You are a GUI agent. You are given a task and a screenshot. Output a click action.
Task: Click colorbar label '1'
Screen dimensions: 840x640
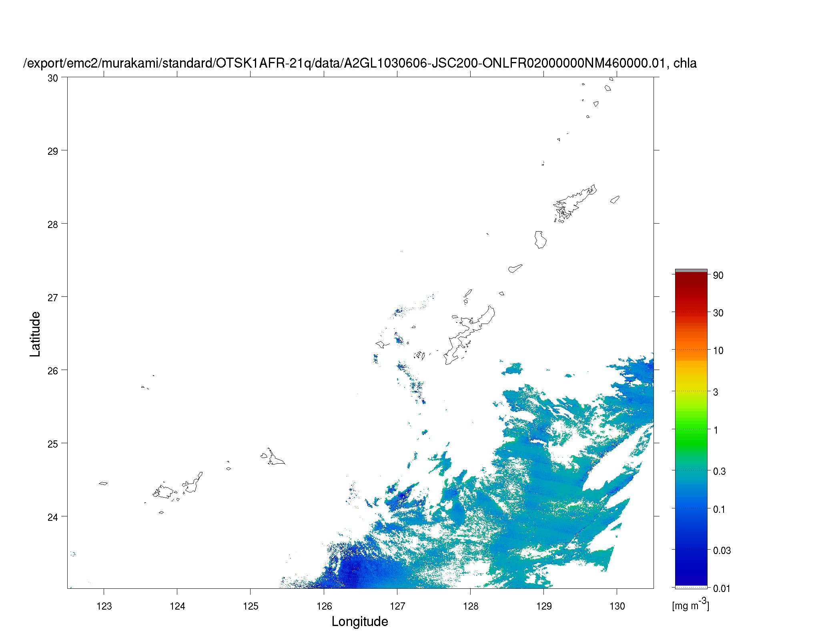[716, 430]
